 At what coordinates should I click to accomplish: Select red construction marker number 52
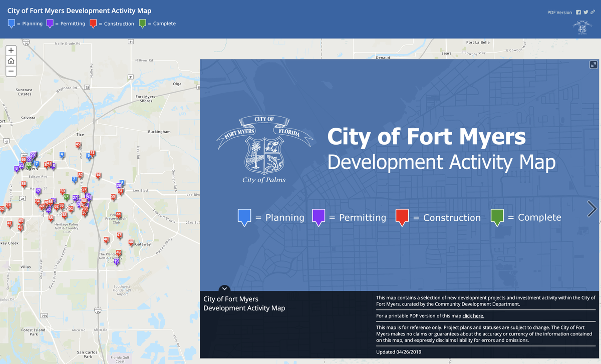coord(2,209)
